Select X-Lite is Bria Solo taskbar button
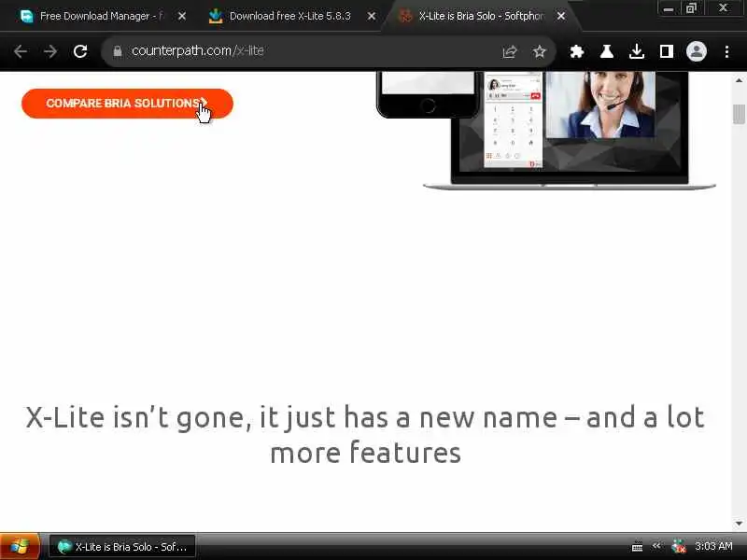Viewport: 747px width, 560px height. (122, 547)
